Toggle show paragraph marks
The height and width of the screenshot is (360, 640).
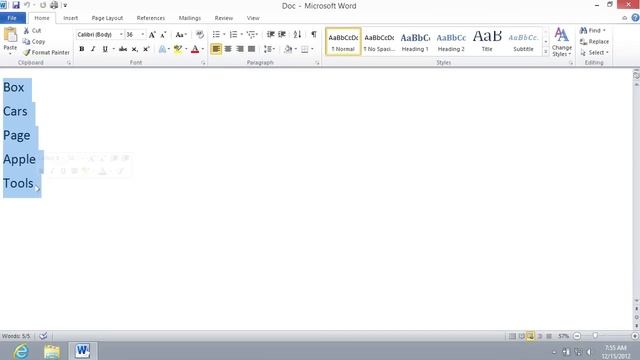[x=313, y=34]
